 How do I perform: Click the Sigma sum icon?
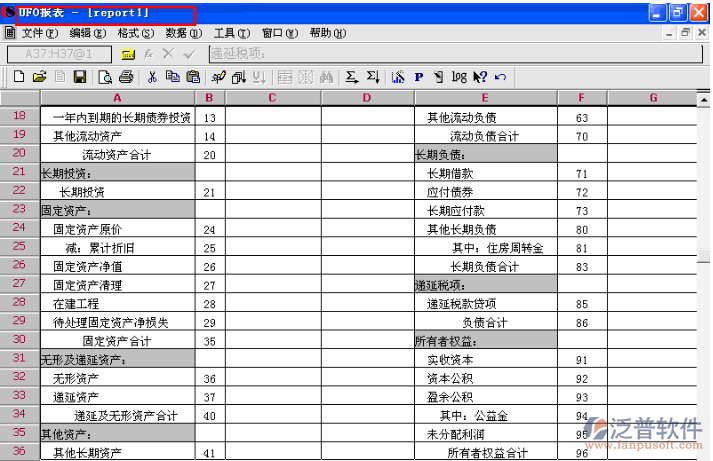tap(351, 76)
